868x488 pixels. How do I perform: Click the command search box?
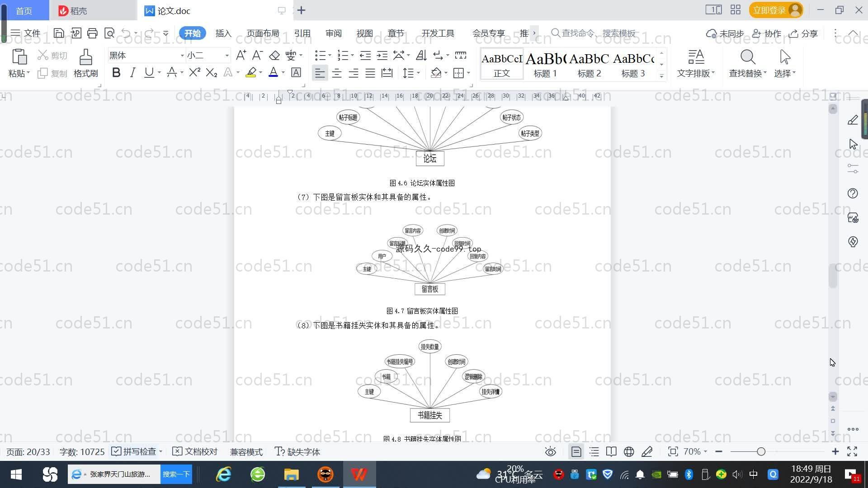(594, 33)
